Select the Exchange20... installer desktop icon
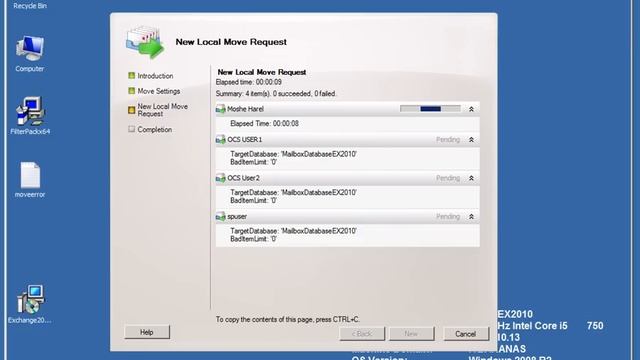This screenshot has width=640, height=360. coord(30,304)
